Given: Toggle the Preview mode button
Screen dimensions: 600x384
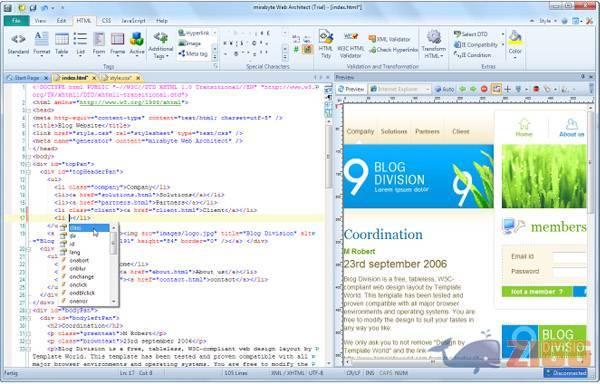Looking at the screenshot, I should [351, 89].
